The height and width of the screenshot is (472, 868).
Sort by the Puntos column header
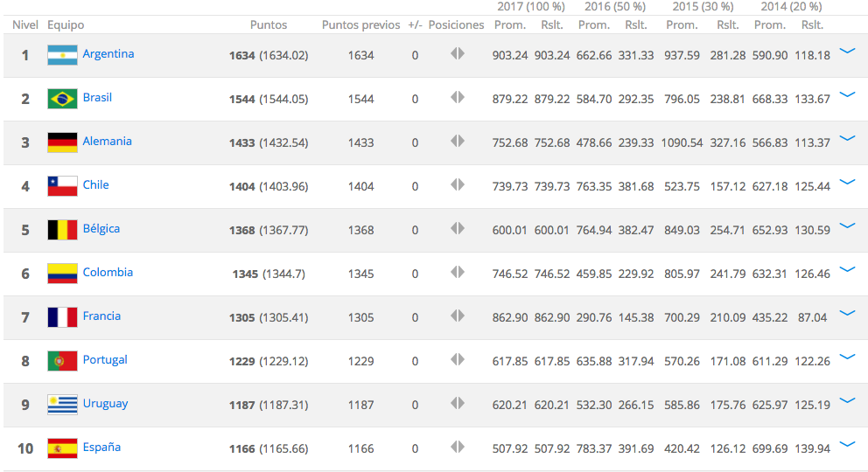[x=268, y=25]
